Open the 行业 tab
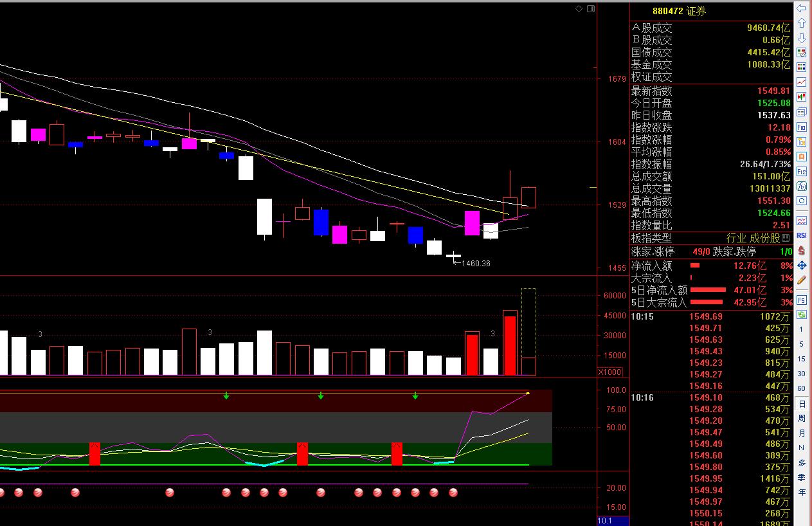 [x=736, y=238]
